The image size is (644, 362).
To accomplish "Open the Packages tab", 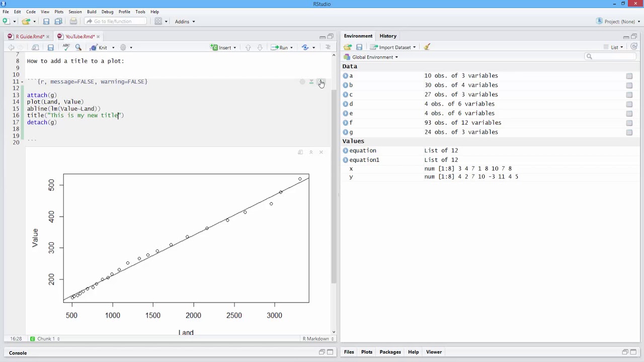I will click(x=390, y=352).
